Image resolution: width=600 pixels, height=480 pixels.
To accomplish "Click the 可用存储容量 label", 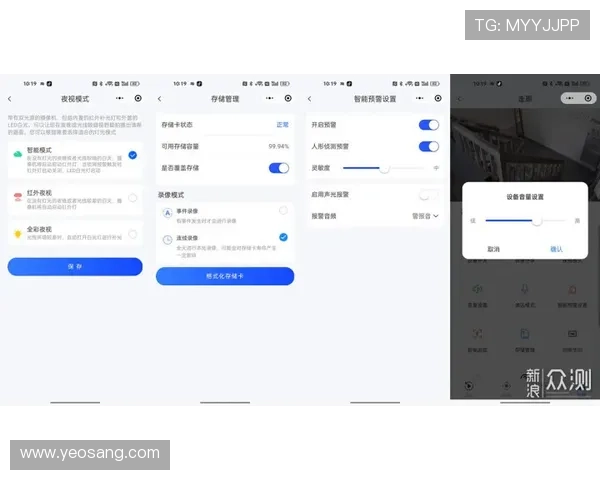I will tap(180, 146).
